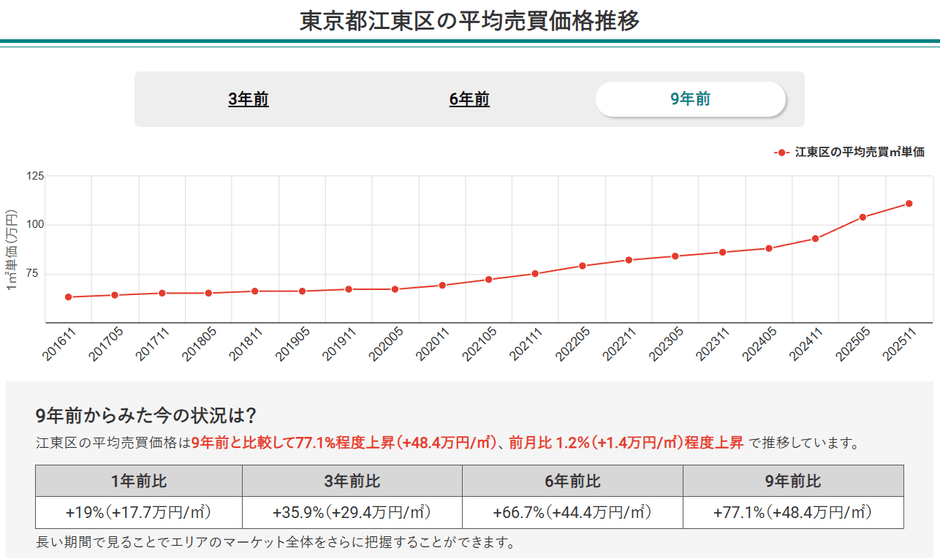Viewport: 940px width, 558px height.
Task: Click the 202405 data point on the chart
Action: point(769,248)
